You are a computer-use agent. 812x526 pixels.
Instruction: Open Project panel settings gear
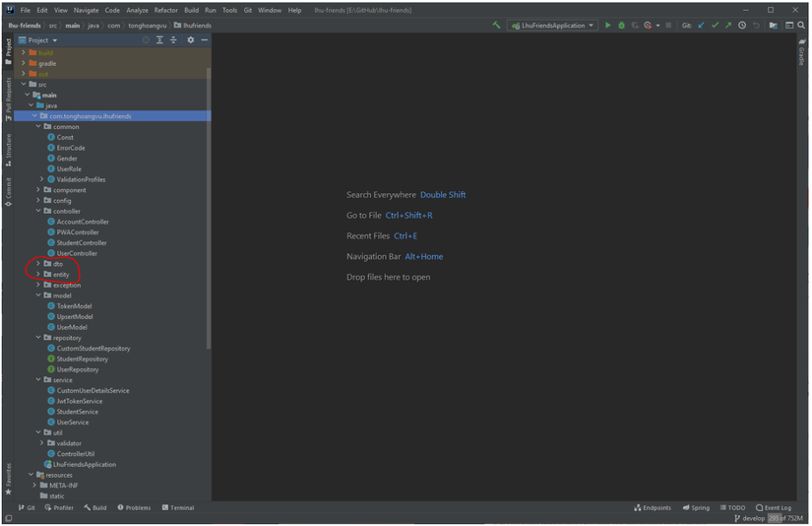point(191,40)
